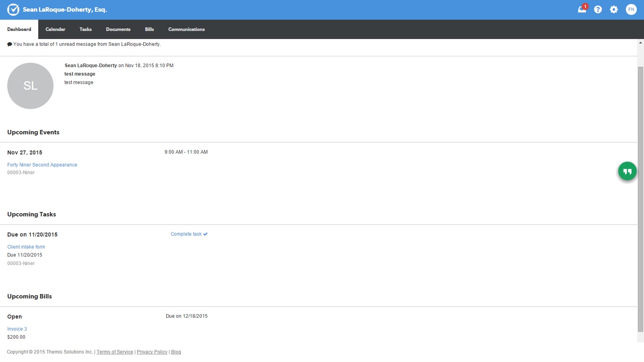View Invoice 3 bill
Screen dimensions: 644x362
click(17, 329)
